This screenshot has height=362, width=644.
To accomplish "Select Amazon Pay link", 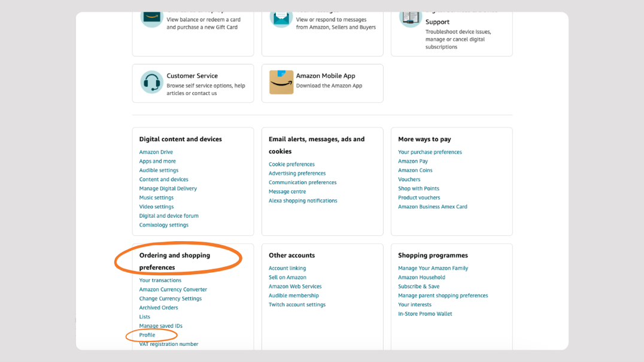I will coord(413,161).
